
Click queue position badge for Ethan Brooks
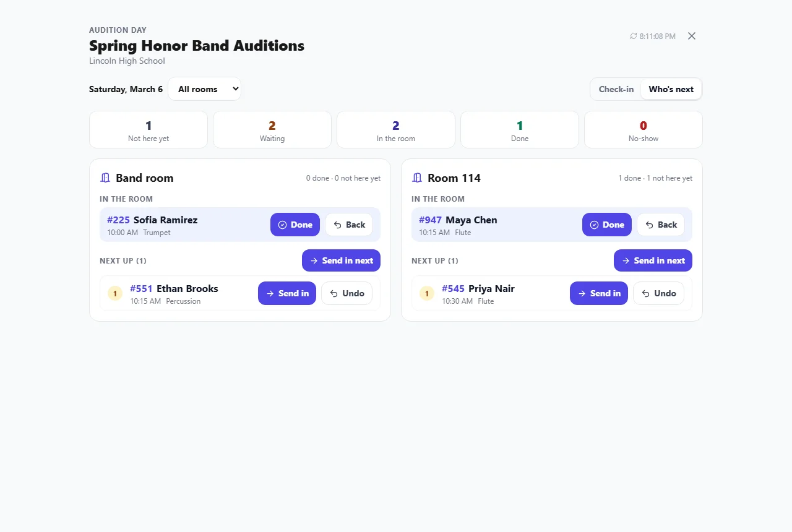coord(115,293)
